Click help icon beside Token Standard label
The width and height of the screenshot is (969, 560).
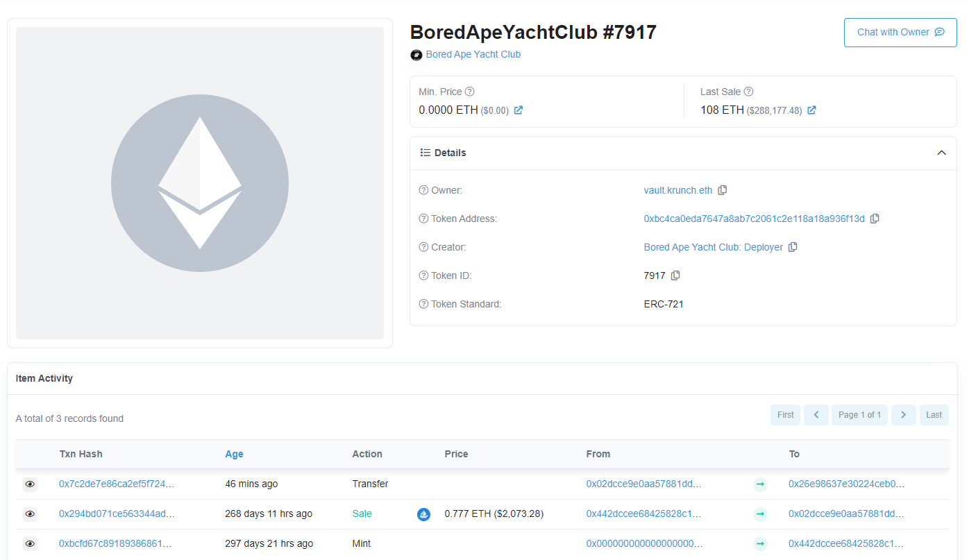pyautogui.click(x=423, y=304)
